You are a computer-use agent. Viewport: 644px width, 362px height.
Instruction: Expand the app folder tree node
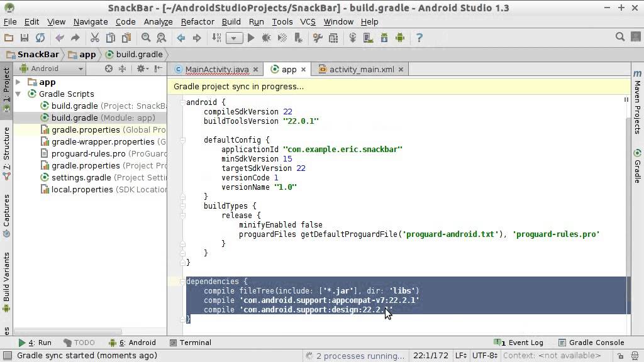(x=18, y=82)
